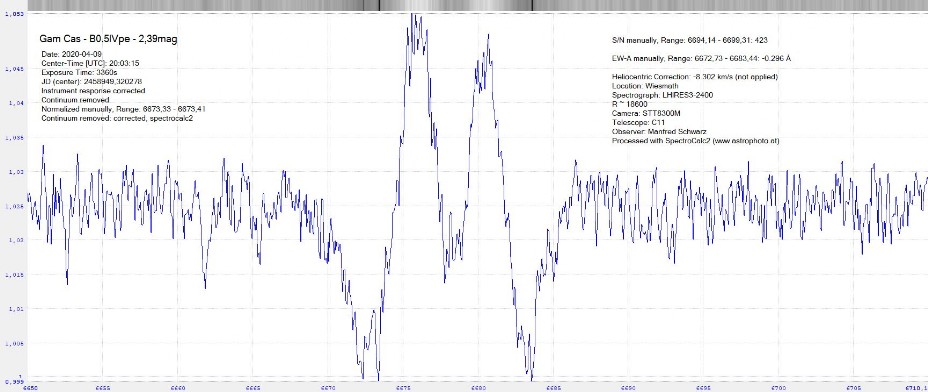Click the JD (center) value line
928x392 pixels.
click(91, 82)
